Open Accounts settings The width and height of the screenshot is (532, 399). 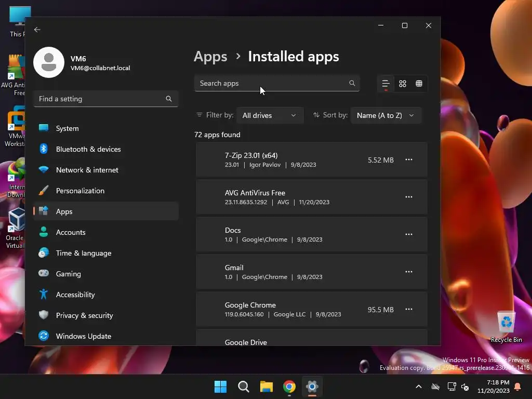pos(106,232)
